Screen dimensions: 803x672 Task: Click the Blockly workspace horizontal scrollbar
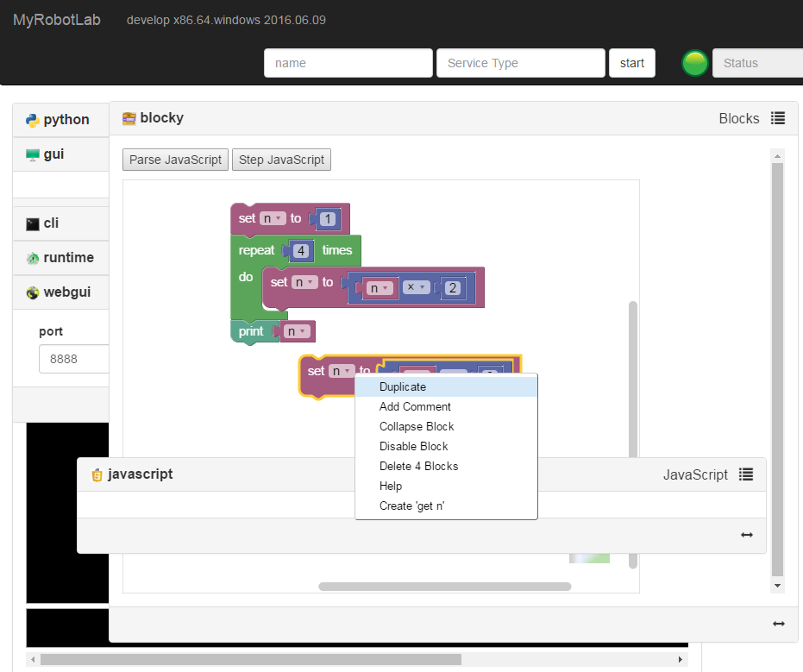coord(444,587)
